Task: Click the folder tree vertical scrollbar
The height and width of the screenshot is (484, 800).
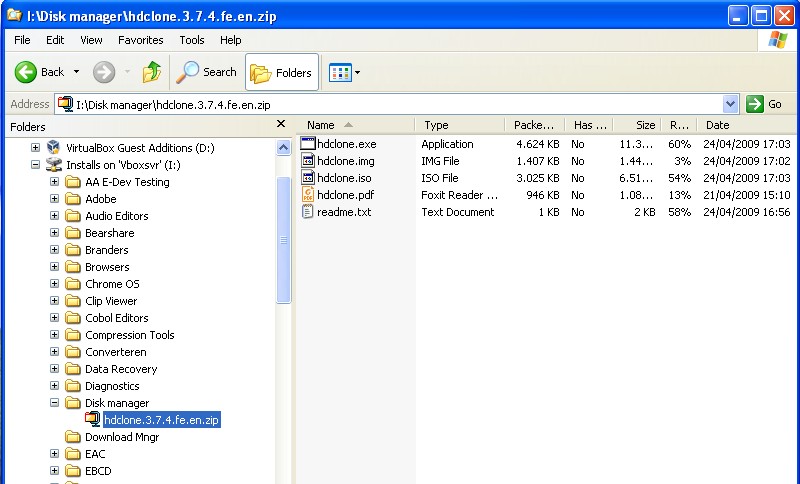Action: pos(284,240)
